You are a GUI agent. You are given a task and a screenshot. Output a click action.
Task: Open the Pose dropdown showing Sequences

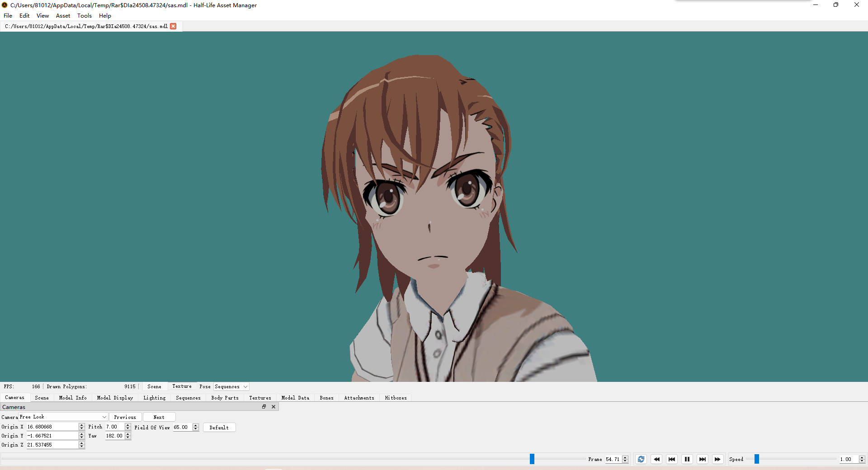tap(231, 386)
